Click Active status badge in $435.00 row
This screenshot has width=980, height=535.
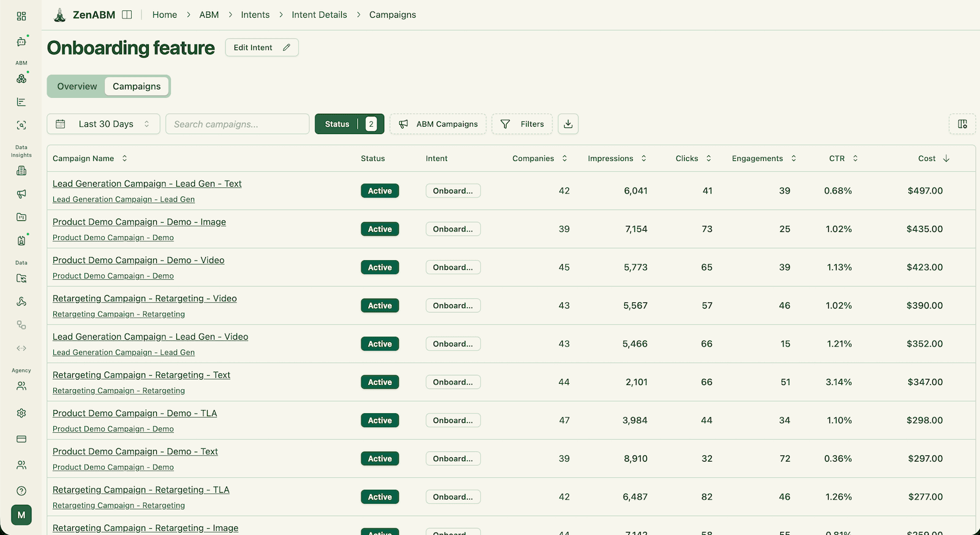pos(380,229)
